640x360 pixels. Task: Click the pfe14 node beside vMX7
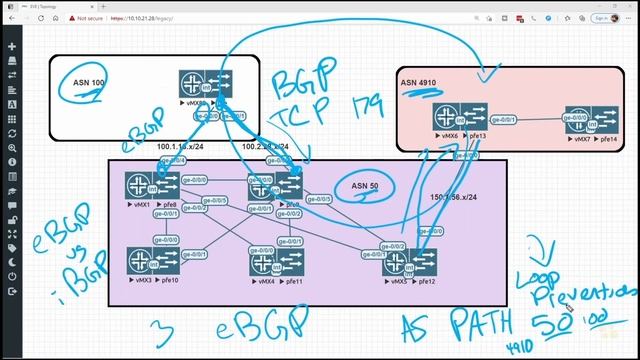pyautogui.click(x=605, y=120)
